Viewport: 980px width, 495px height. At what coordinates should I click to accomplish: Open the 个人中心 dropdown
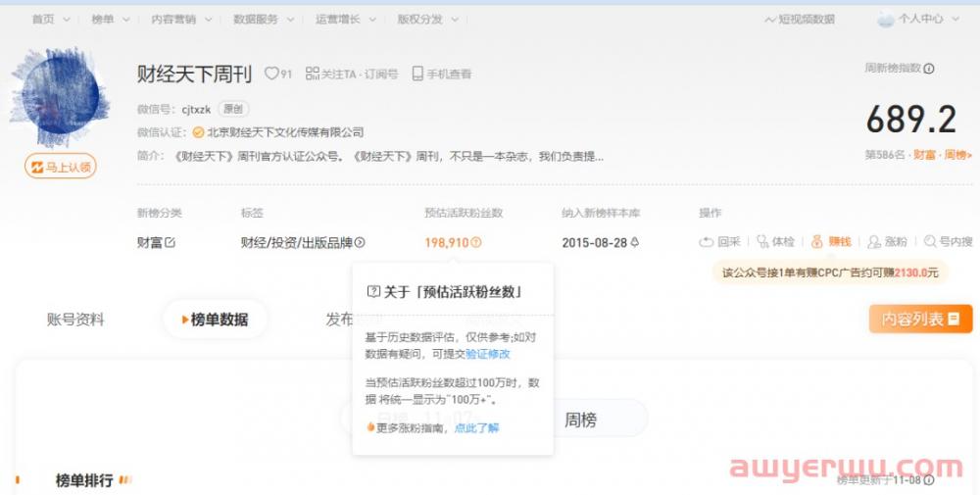point(917,20)
